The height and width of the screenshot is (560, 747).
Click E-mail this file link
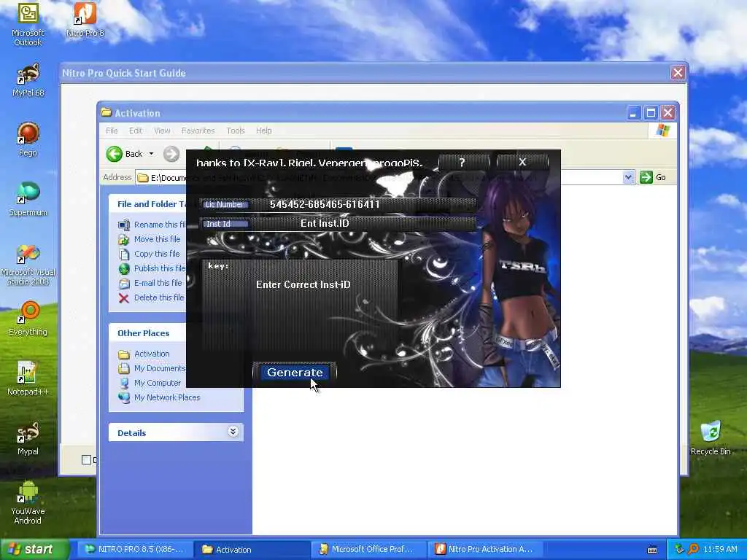point(158,283)
